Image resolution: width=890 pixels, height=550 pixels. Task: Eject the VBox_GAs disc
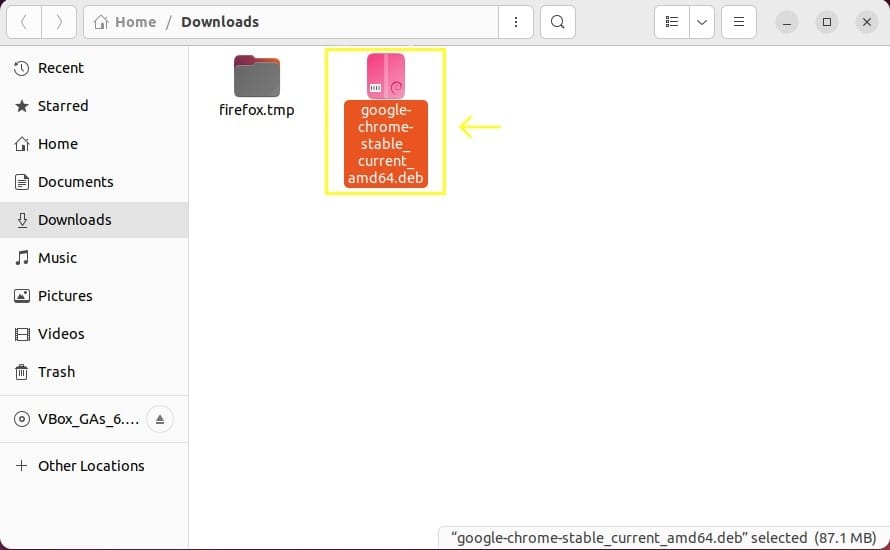160,419
